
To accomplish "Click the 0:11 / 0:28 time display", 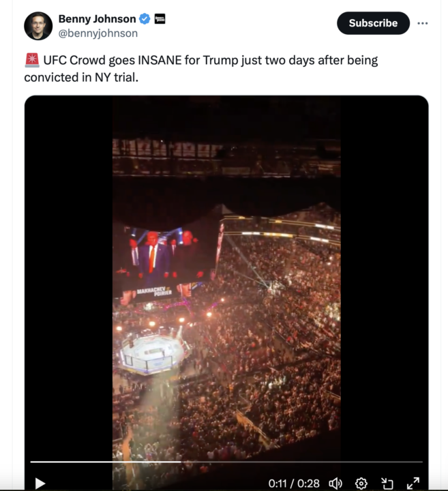I will [x=294, y=483].
